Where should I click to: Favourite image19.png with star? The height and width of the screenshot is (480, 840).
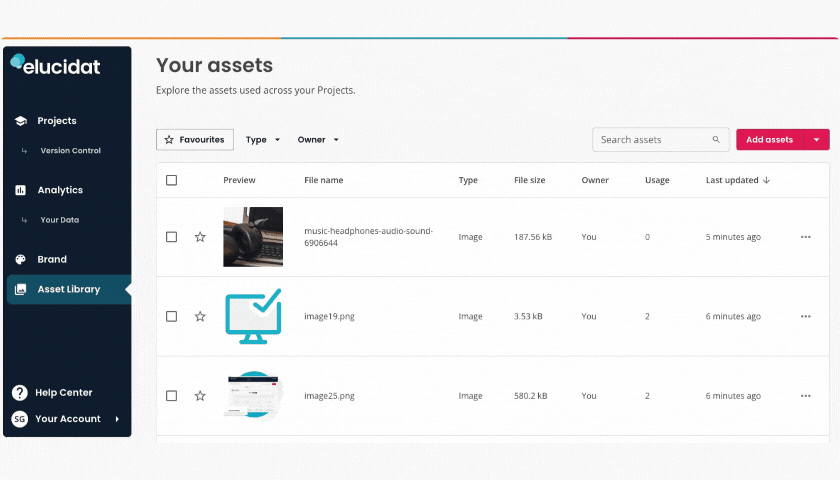[200, 317]
